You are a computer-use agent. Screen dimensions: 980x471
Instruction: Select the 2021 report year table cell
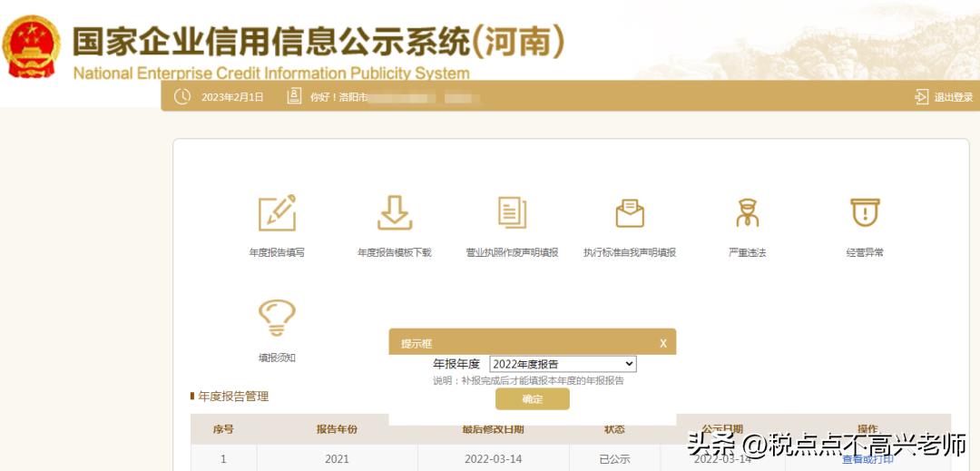[x=337, y=459]
